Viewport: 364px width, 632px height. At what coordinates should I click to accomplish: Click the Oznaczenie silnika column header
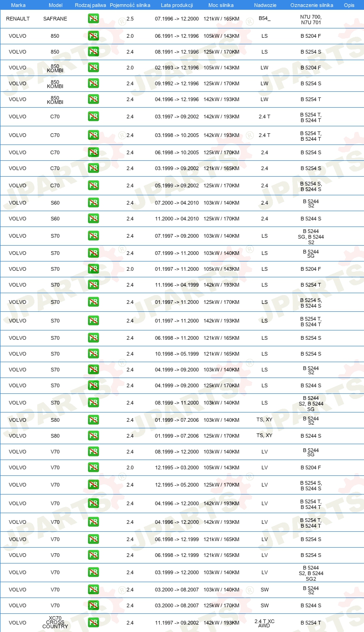click(x=311, y=5)
